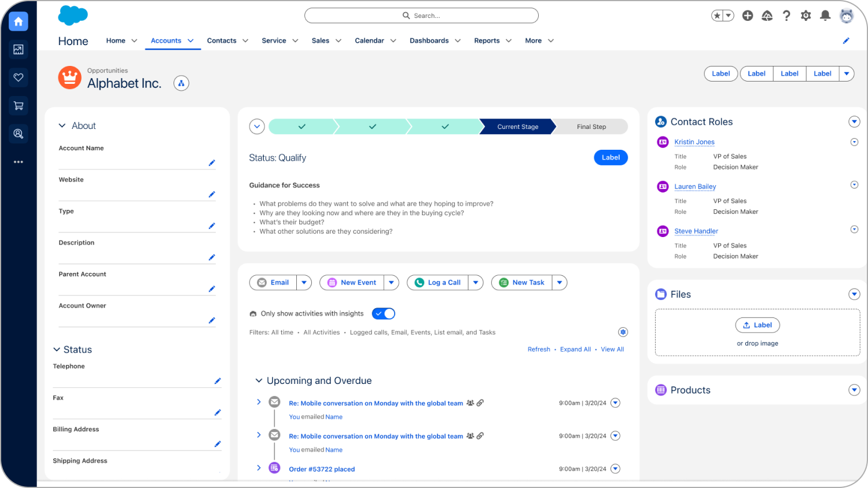This screenshot has width=868, height=488.
Task: Select Current Stage in the progress path
Action: click(517, 127)
